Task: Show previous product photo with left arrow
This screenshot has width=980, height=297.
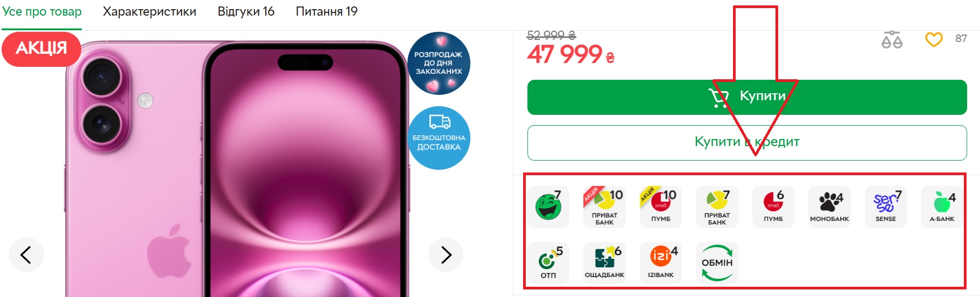Action: coord(26,254)
